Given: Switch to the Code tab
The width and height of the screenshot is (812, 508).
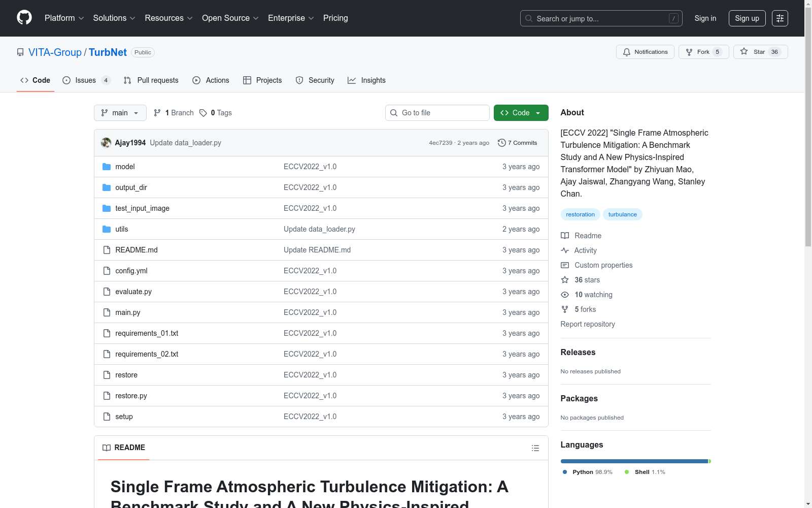Looking at the screenshot, I should (x=35, y=80).
